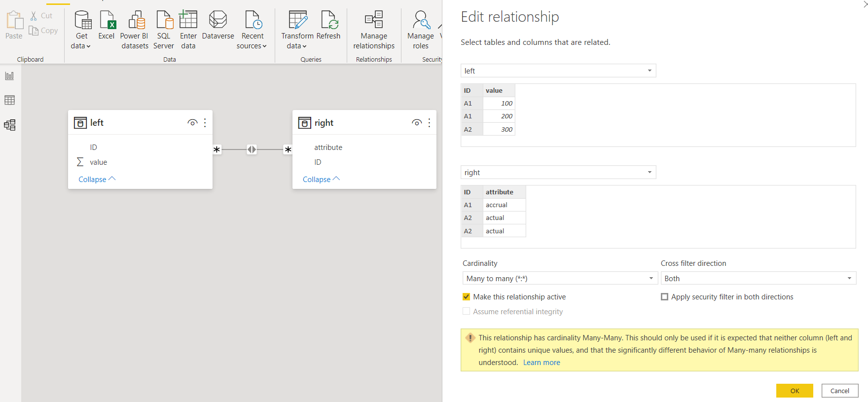Open Manage roles security

421,20
